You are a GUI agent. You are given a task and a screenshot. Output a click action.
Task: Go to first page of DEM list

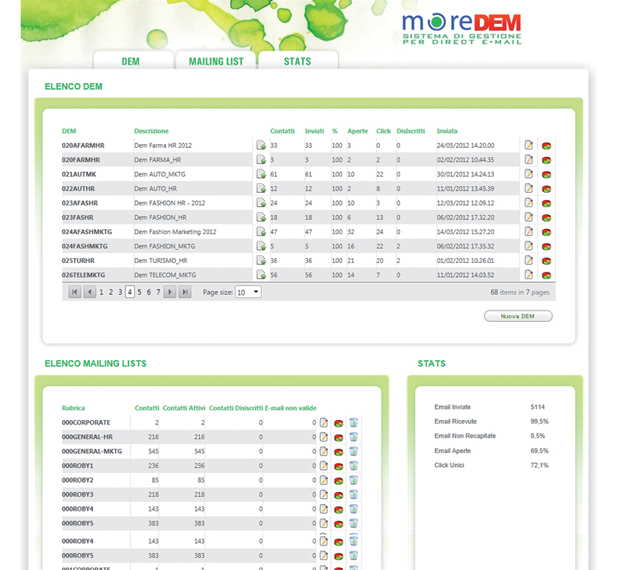click(74, 292)
